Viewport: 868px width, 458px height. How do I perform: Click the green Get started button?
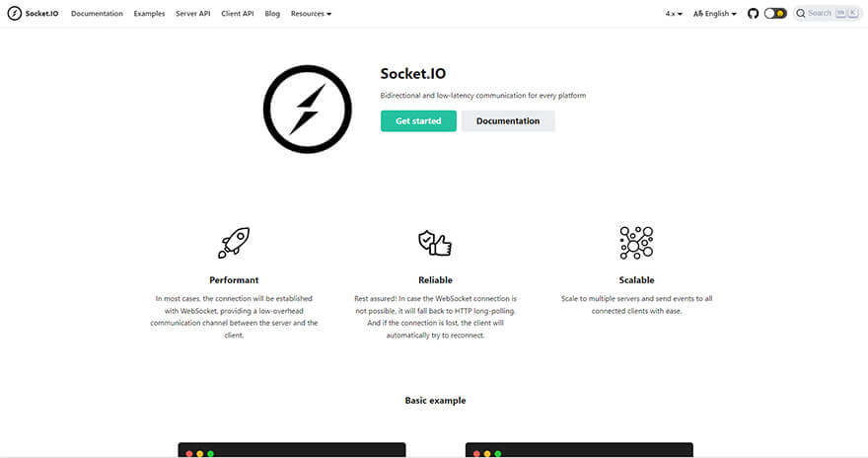(418, 120)
